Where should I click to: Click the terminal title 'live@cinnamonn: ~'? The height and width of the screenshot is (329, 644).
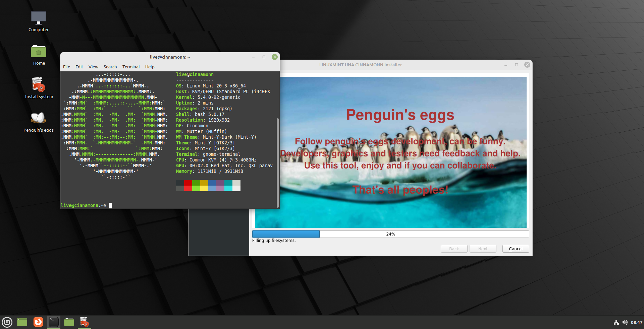170,57
